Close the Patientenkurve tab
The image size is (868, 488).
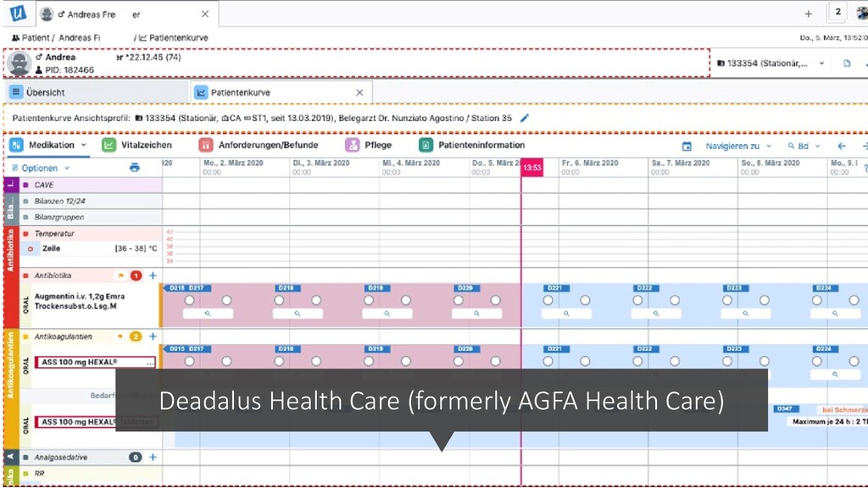click(359, 92)
